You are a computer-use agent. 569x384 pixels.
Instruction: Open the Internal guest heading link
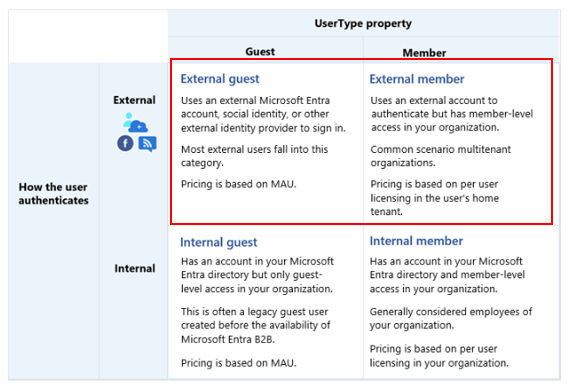pos(218,242)
